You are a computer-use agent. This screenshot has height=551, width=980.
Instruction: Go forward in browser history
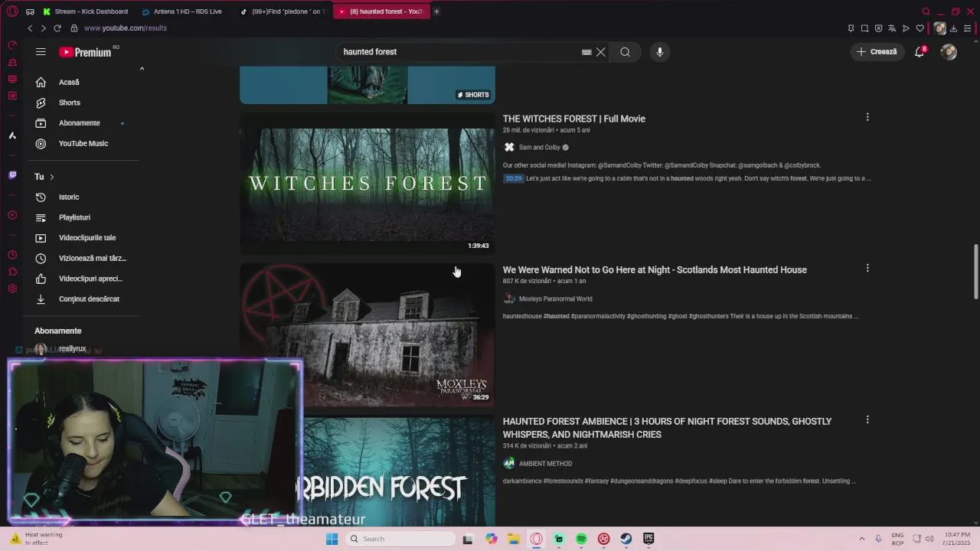[44, 28]
